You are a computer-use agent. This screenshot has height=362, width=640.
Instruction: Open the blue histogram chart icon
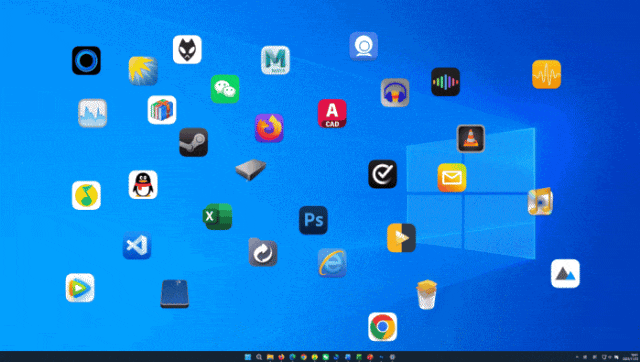point(93,113)
